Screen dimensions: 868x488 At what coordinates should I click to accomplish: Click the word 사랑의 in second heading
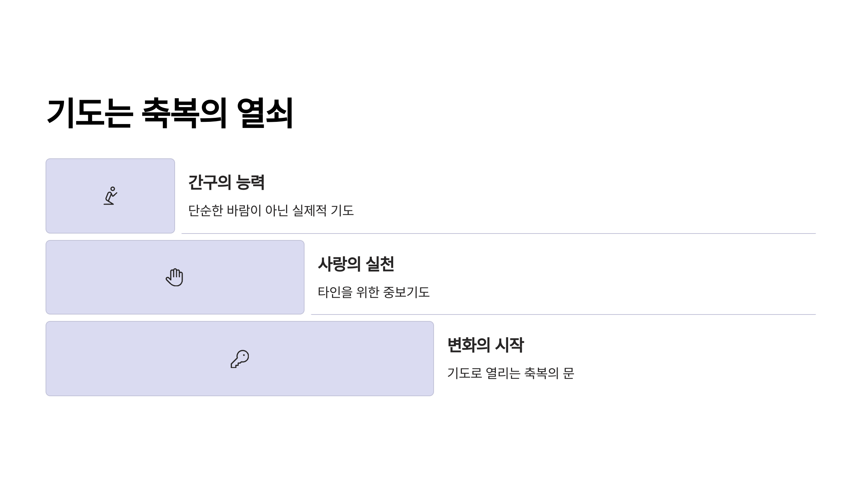pyautogui.click(x=339, y=264)
